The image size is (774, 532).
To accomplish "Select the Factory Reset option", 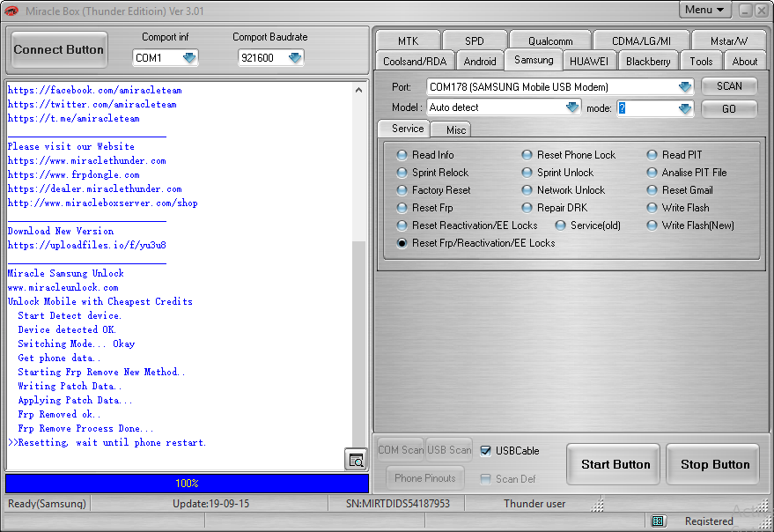I will coord(402,190).
